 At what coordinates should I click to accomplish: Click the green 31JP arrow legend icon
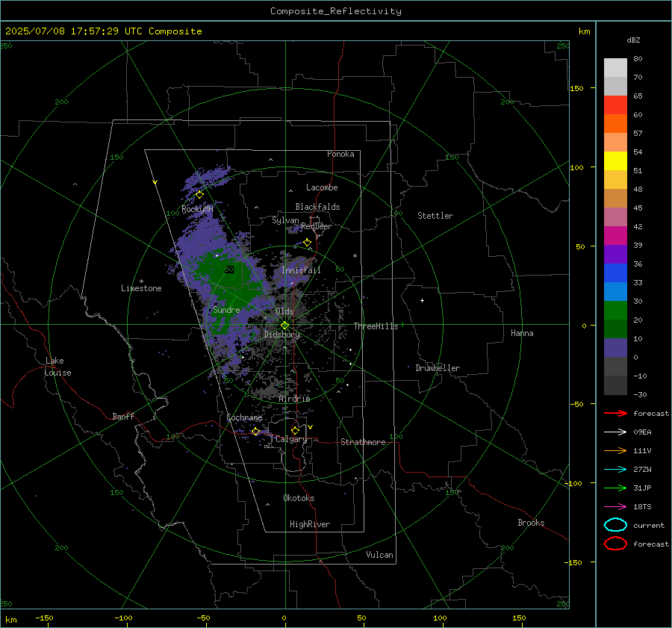point(615,488)
